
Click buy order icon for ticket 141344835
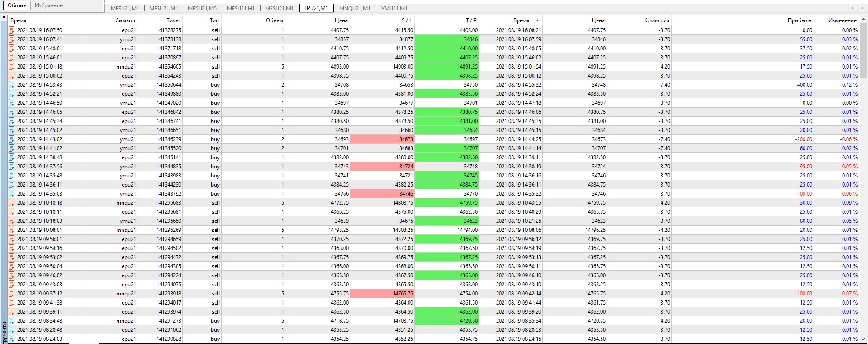(x=12, y=167)
